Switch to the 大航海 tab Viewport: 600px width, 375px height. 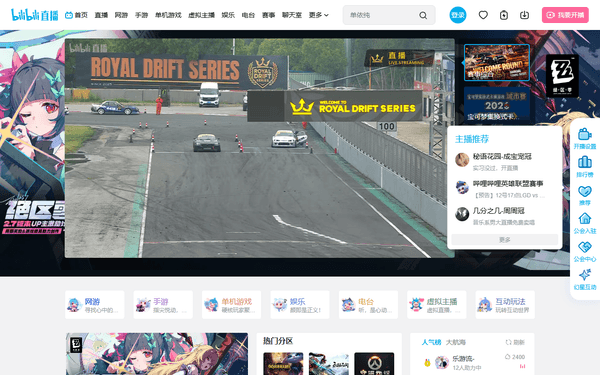click(456, 342)
